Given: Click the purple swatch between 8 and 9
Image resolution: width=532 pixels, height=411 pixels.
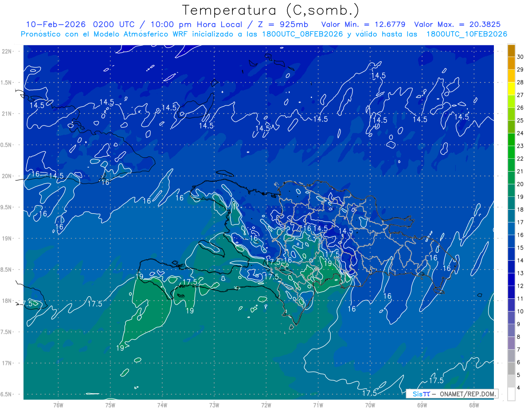Looking at the screenshot, I should pos(511,331).
